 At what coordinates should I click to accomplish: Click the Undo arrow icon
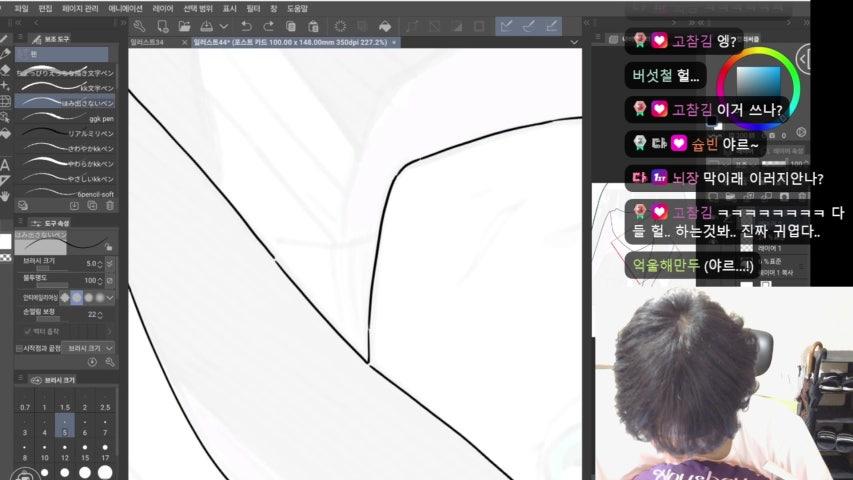(246, 26)
